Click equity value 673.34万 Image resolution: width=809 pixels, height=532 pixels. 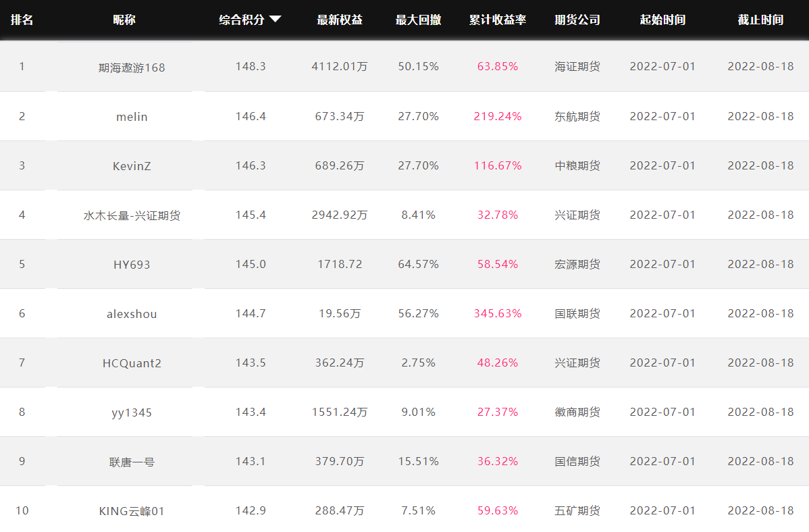coord(340,116)
